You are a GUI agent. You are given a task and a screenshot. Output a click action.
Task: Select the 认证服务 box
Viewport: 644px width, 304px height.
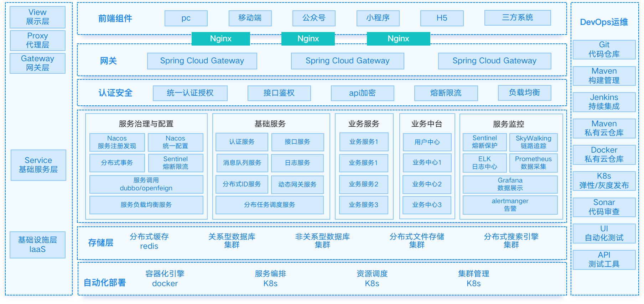(x=242, y=142)
